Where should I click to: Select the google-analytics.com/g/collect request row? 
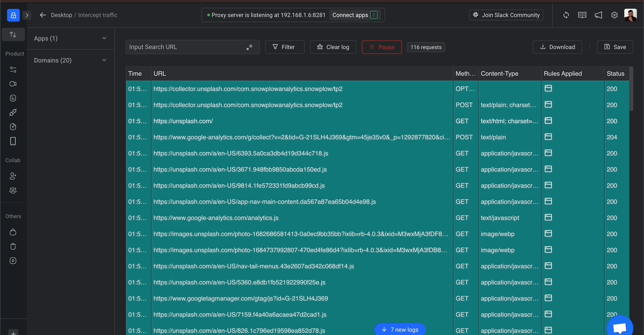377,137
